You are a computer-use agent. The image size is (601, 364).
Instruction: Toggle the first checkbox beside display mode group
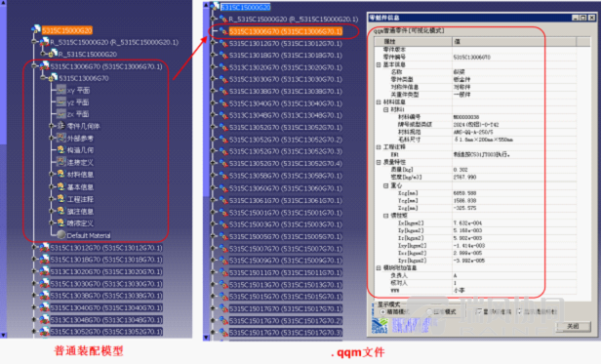click(478, 312)
